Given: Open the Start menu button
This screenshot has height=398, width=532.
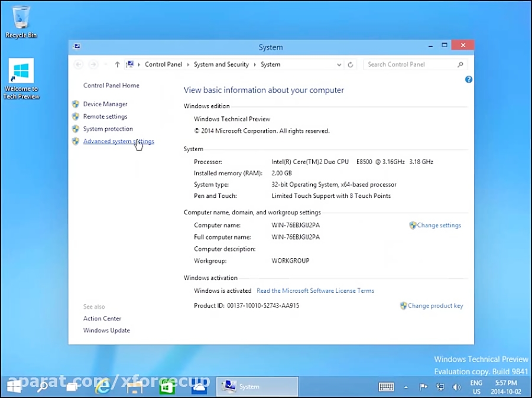Looking at the screenshot, I should 14,387.
